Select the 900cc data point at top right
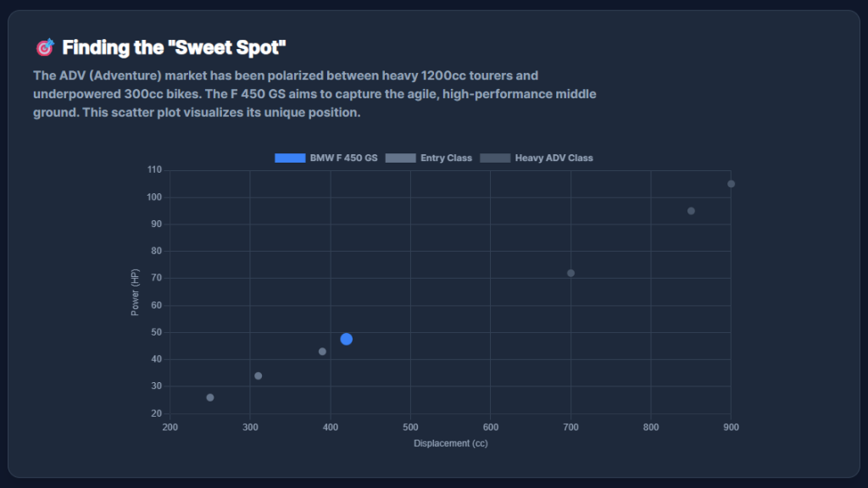The width and height of the screenshot is (868, 488). click(x=731, y=184)
